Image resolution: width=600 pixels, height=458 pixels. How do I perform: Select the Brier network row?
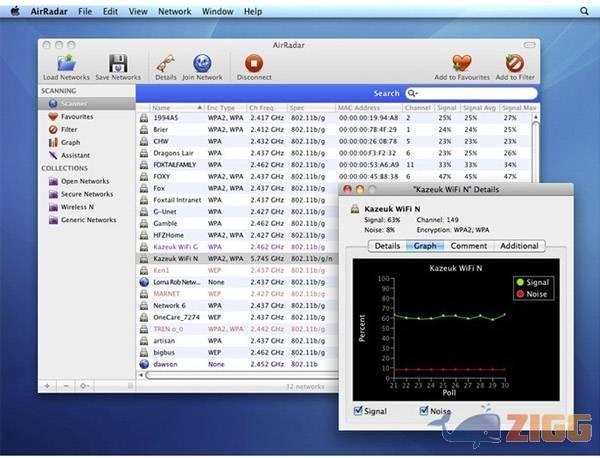point(334,130)
